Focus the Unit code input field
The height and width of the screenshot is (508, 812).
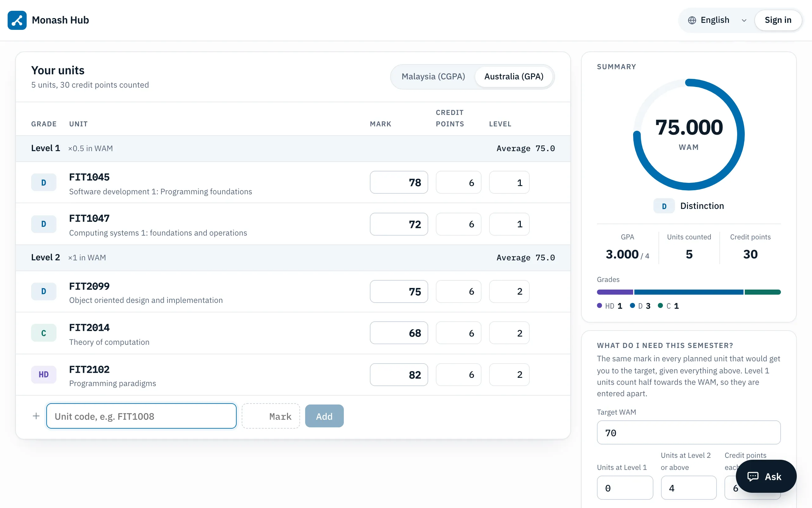[x=141, y=416]
